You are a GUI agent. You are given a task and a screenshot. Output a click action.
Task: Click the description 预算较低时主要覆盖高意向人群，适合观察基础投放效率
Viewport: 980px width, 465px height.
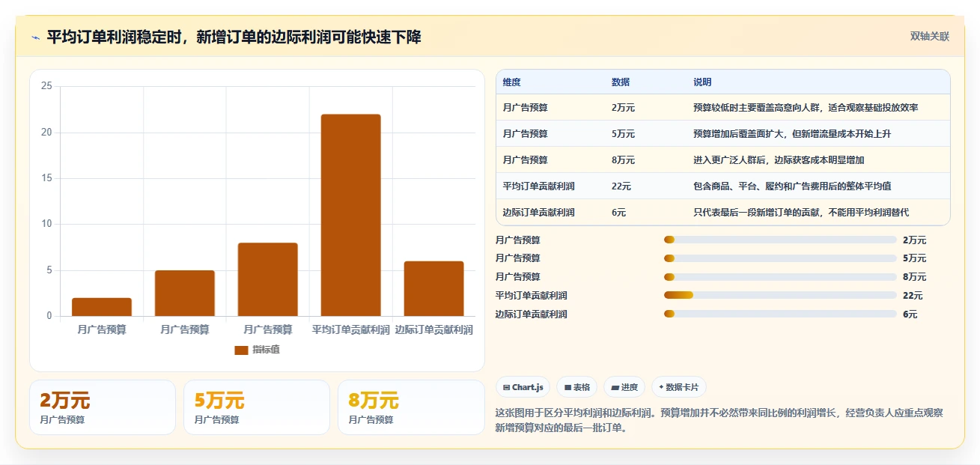coord(806,108)
